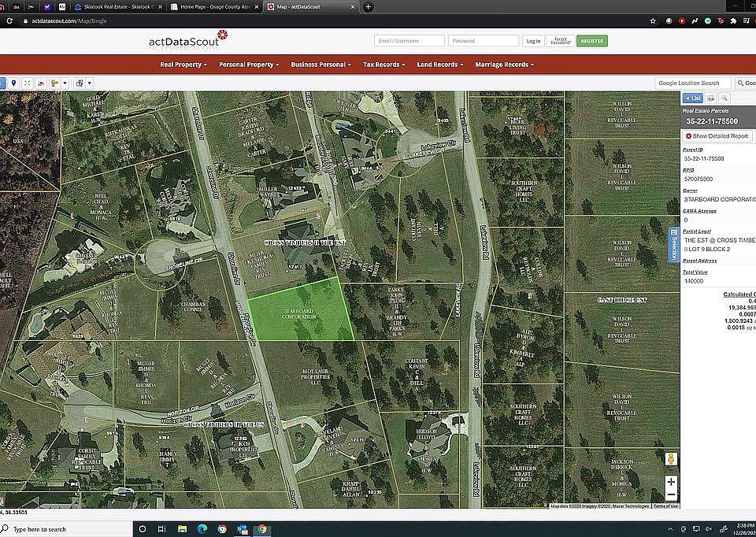Zoom in with the map plus button
This screenshot has width=756, height=537.
coord(671,482)
